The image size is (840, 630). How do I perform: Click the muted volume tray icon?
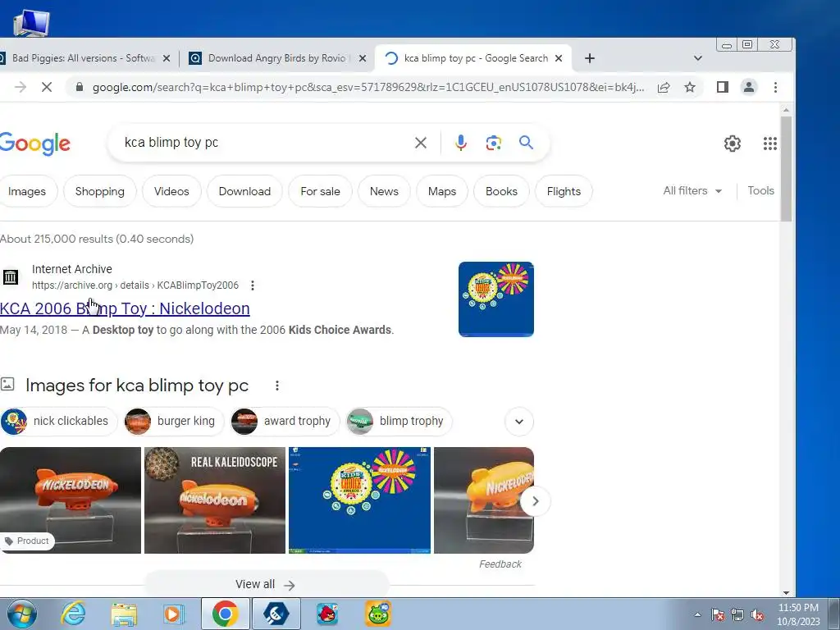click(x=757, y=615)
